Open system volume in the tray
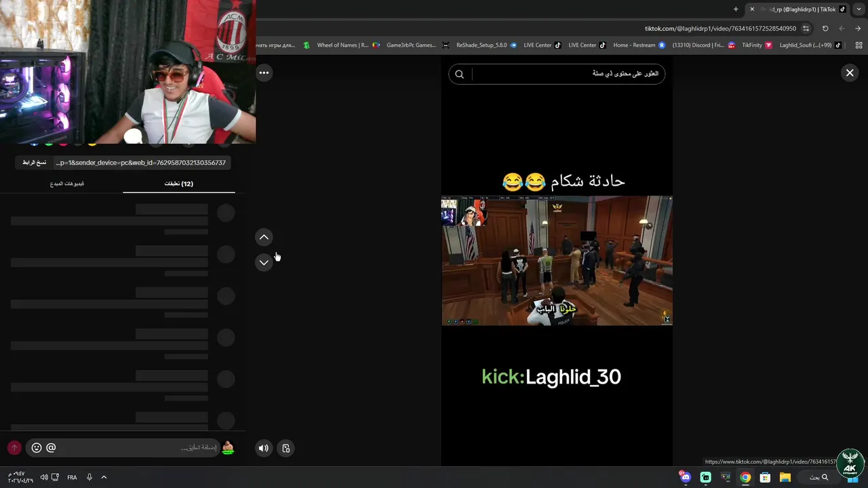The height and width of the screenshot is (488, 868). pyautogui.click(x=43, y=477)
